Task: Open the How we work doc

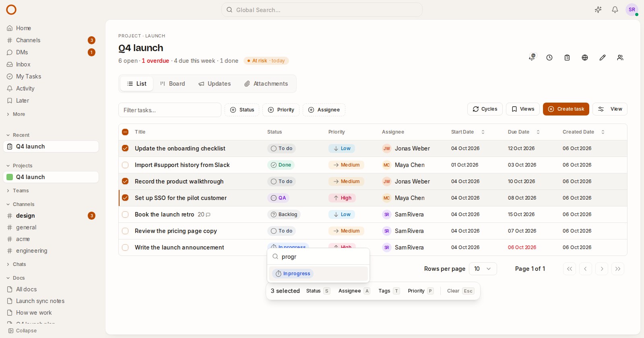Action: tap(51, 313)
